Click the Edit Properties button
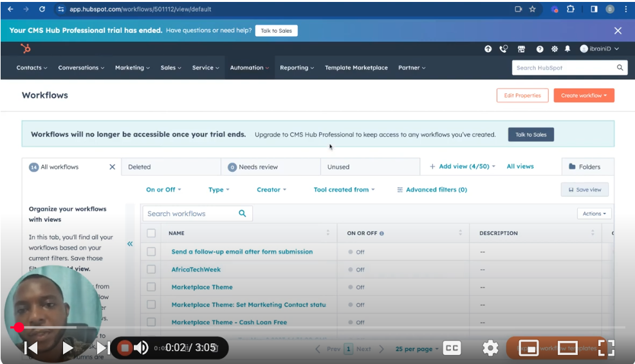 click(x=522, y=96)
